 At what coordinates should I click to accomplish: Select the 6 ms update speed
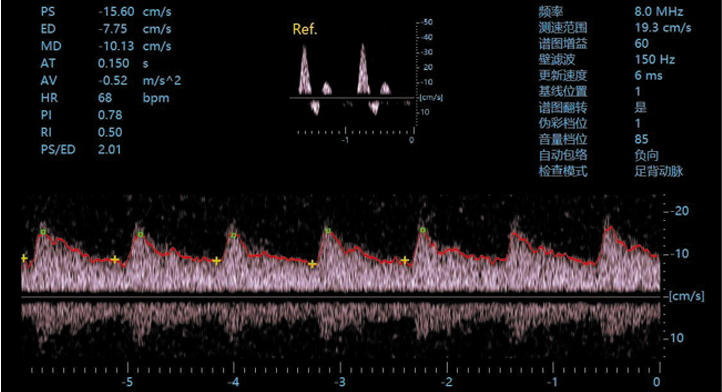pyautogui.click(x=648, y=76)
